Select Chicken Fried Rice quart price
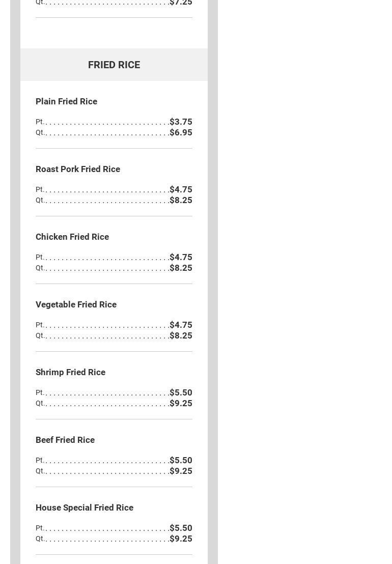Screen dimensions: 392x564 coord(181,268)
